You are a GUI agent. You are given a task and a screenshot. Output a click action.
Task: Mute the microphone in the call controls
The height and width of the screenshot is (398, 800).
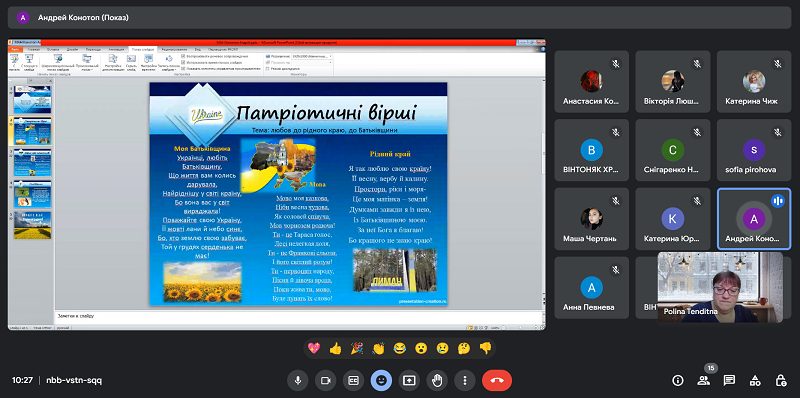tap(297, 380)
